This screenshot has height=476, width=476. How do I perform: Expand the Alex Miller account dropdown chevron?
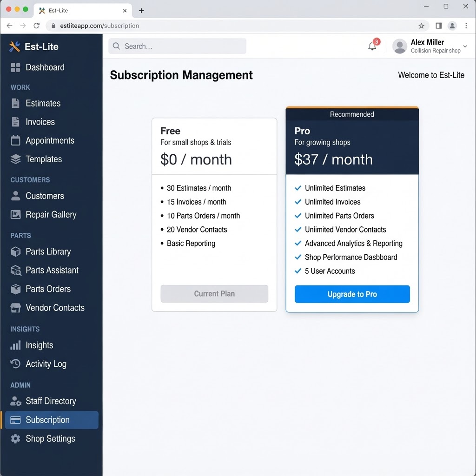tap(465, 46)
